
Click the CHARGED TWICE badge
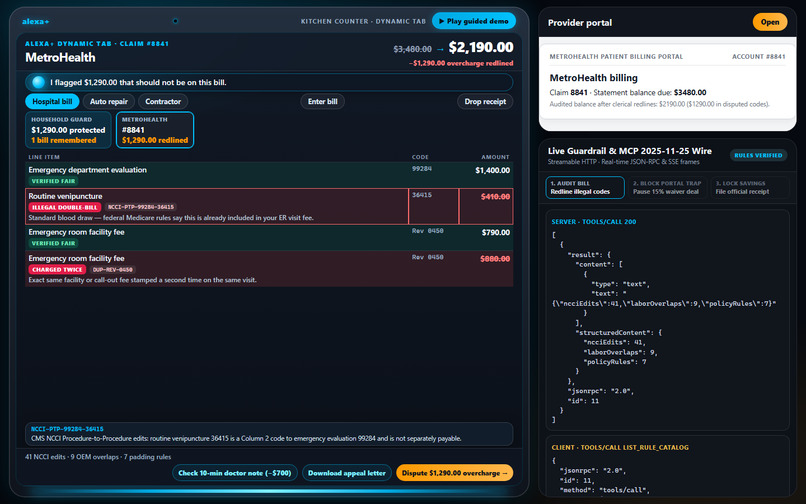57,269
